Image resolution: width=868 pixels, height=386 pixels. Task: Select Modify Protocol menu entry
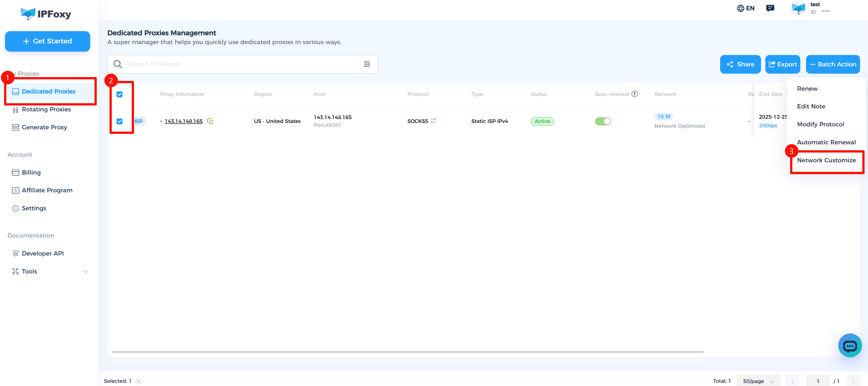point(821,124)
